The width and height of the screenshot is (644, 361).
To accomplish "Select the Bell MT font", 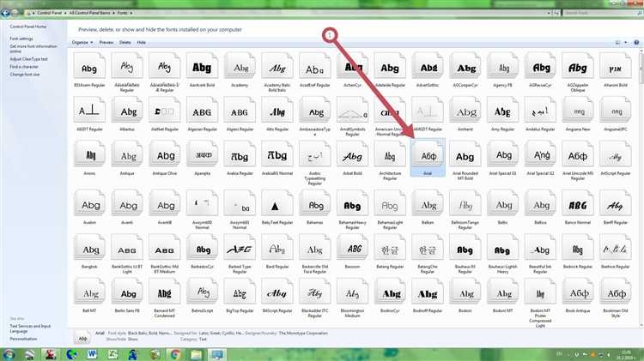I will tap(89, 294).
